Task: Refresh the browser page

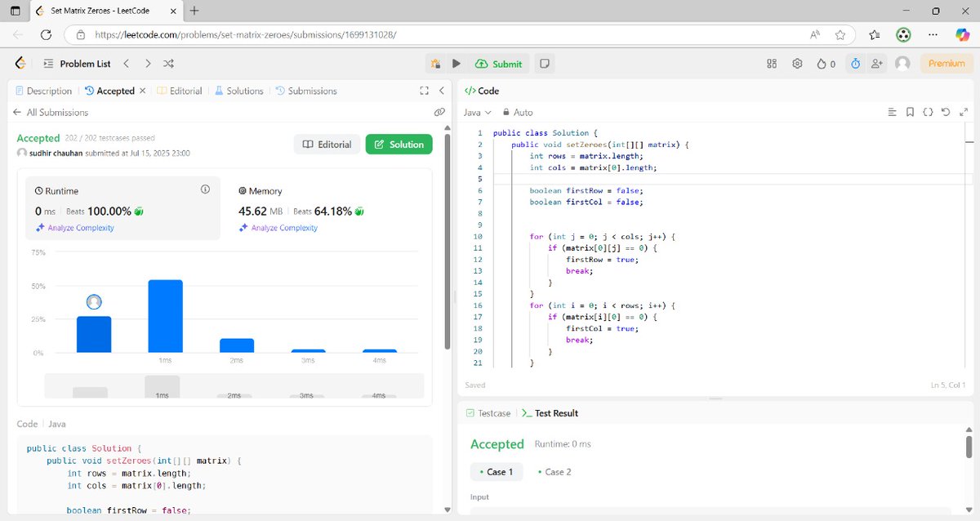Action: (46, 35)
